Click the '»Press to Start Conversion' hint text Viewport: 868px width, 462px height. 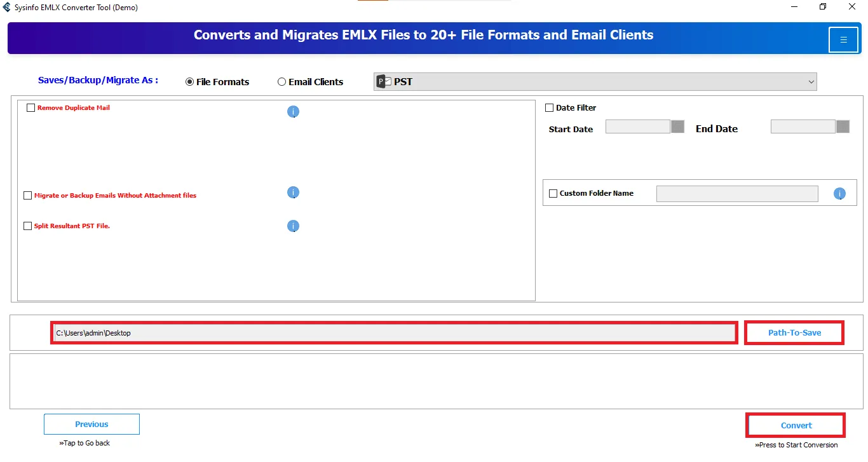click(x=796, y=445)
